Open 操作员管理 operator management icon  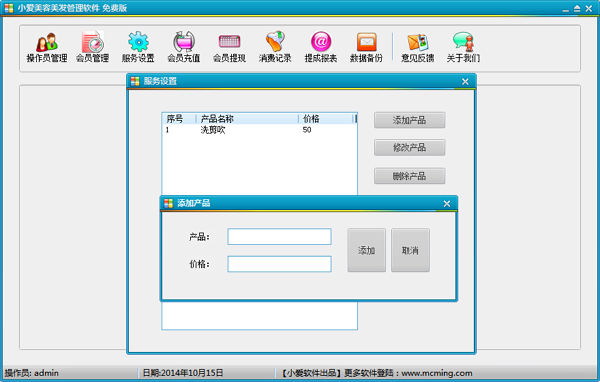coord(47,47)
